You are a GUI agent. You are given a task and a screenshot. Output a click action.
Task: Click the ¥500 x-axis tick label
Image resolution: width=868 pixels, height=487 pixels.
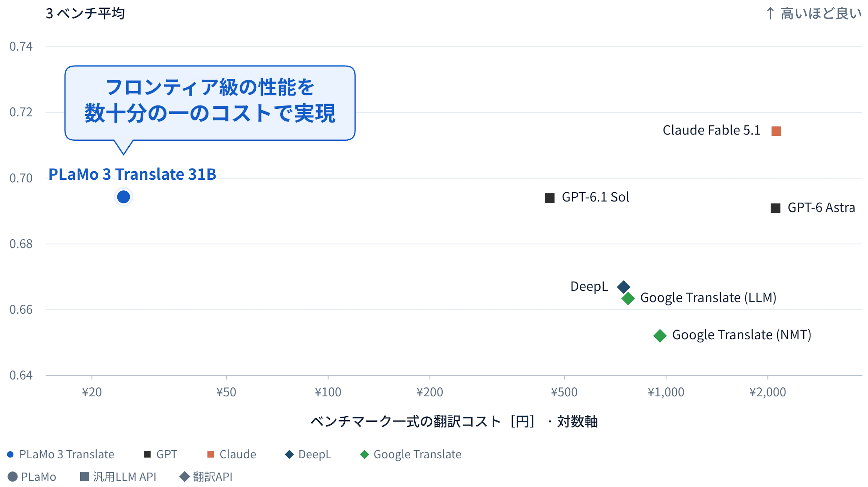(564, 392)
